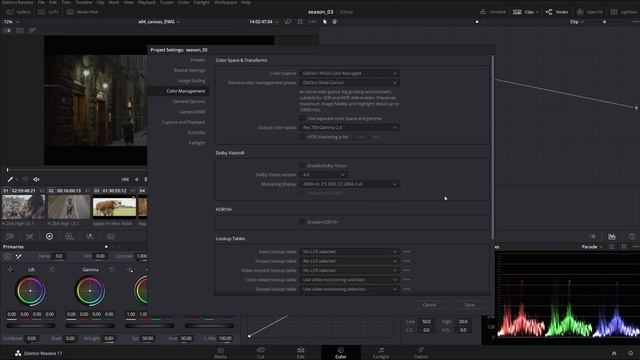Click the Temp value field
The height and width of the screenshot is (360, 640).
[59, 256]
